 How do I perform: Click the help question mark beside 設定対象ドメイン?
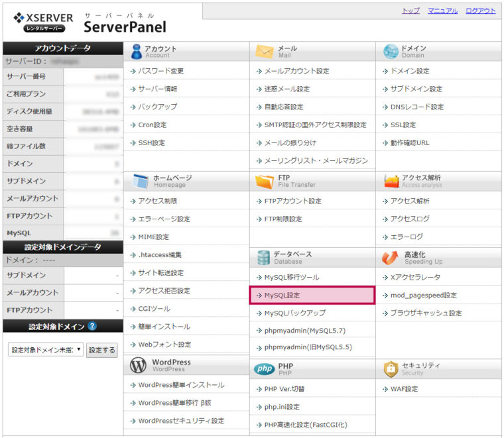coord(92,326)
